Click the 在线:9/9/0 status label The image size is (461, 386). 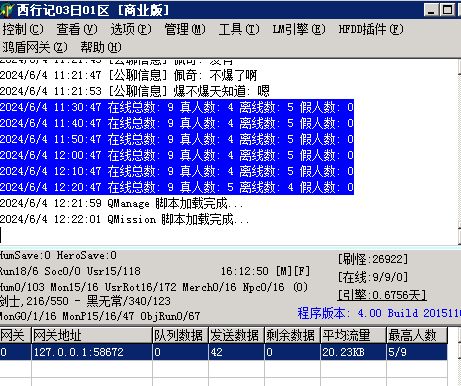coord(373,277)
